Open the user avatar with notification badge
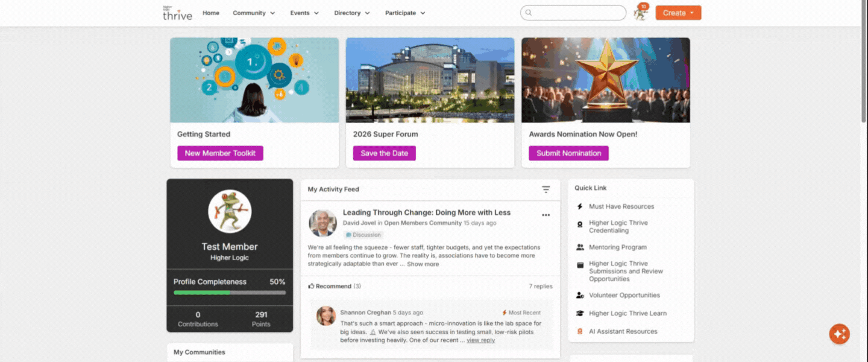The image size is (868, 362). [x=641, y=13]
